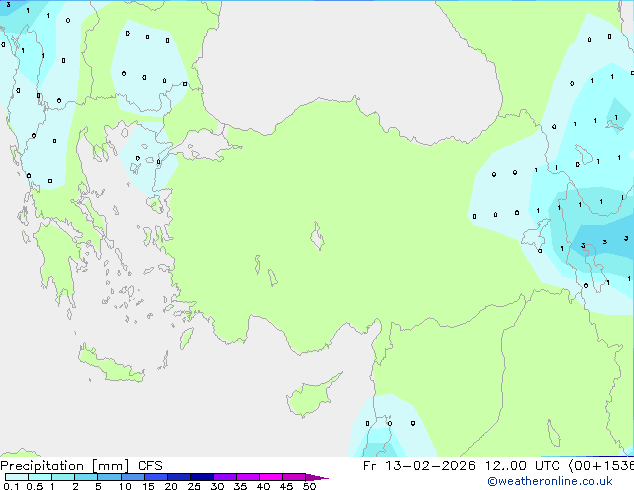Pick the 15–20 mm legend color box
This screenshot has width=634, height=490.
point(156,477)
